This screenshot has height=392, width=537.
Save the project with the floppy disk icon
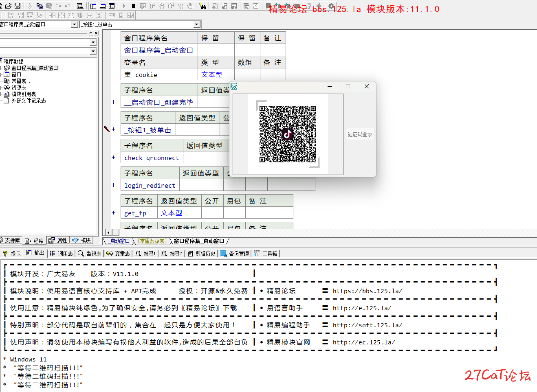pos(18,6)
